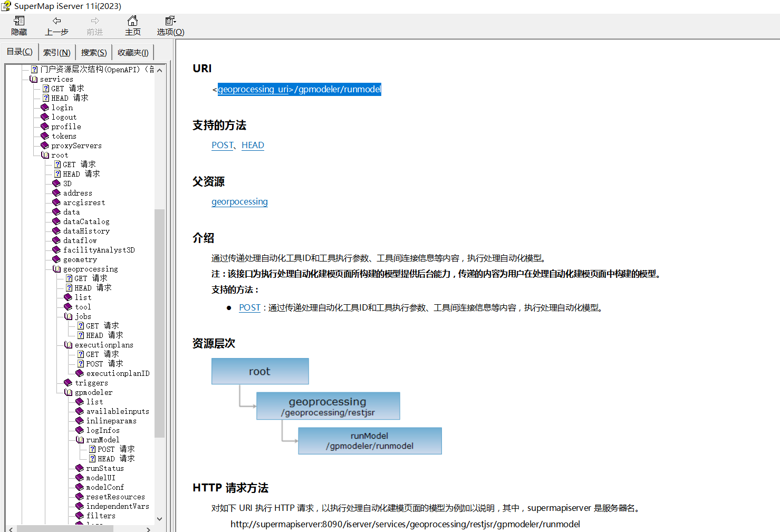Click the geoprocessing box in hierarchy diagram

[x=328, y=406]
